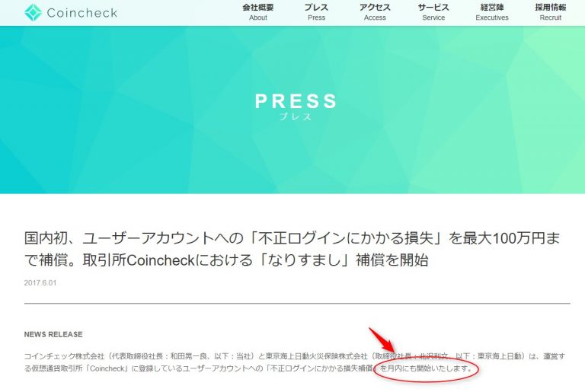Click the PRESS banner heading
Screen dimensions: 585x392
tap(296, 101)
